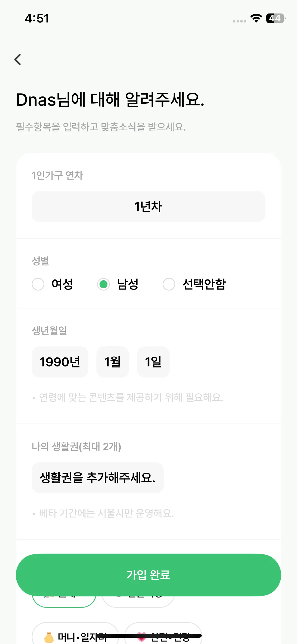Open the 1월 birth month picker
297x644 pixels.
(x=112, y=362)
